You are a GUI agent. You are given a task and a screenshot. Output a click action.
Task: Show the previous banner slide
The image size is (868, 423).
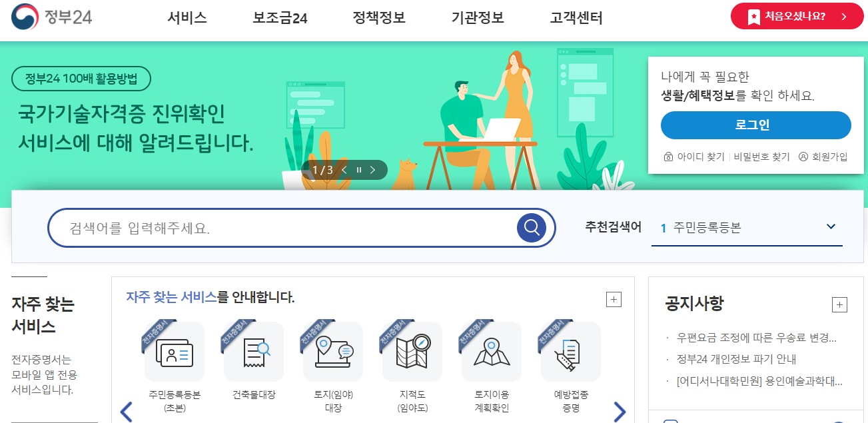[344, 170]
